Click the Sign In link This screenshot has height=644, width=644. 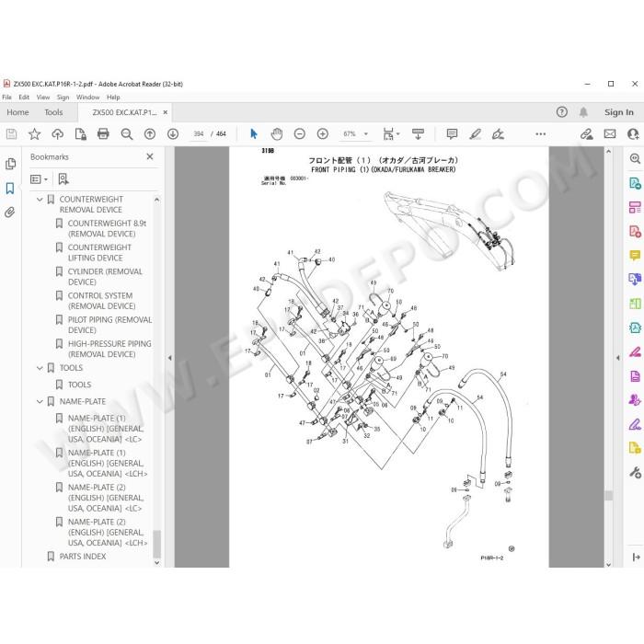618,112
